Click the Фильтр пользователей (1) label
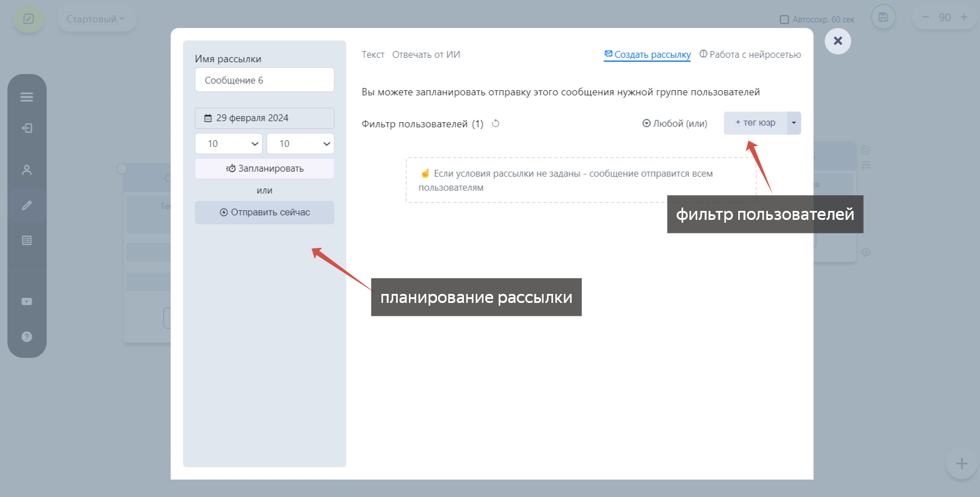 422,124
